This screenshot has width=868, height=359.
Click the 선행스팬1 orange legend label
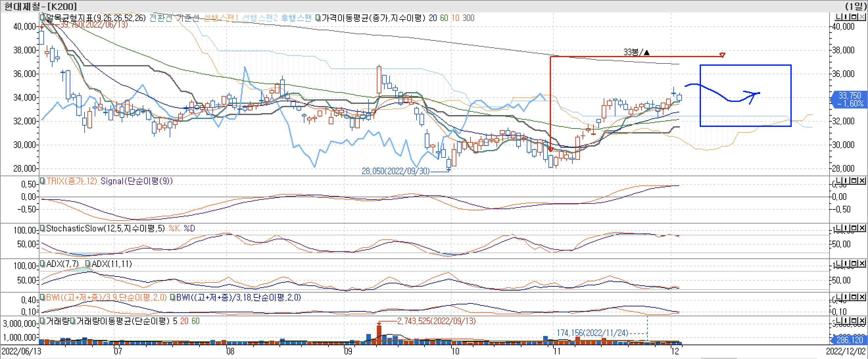tap(221, 17)
